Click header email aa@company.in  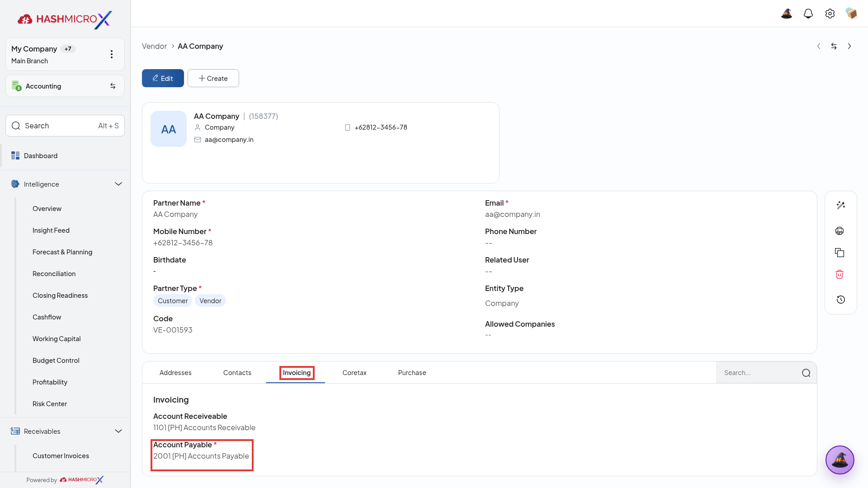coord(229,140)
